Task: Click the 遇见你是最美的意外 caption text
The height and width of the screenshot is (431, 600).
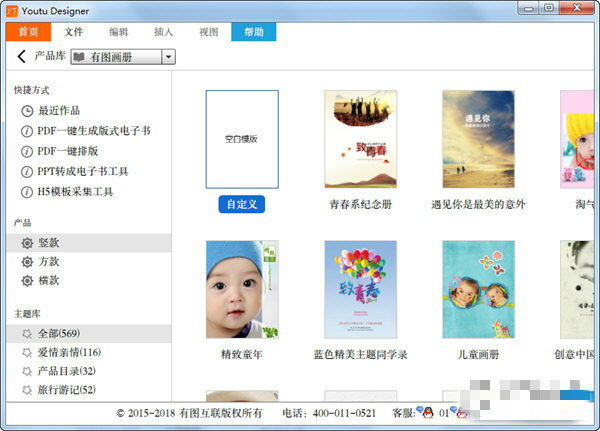Action: 478,204
